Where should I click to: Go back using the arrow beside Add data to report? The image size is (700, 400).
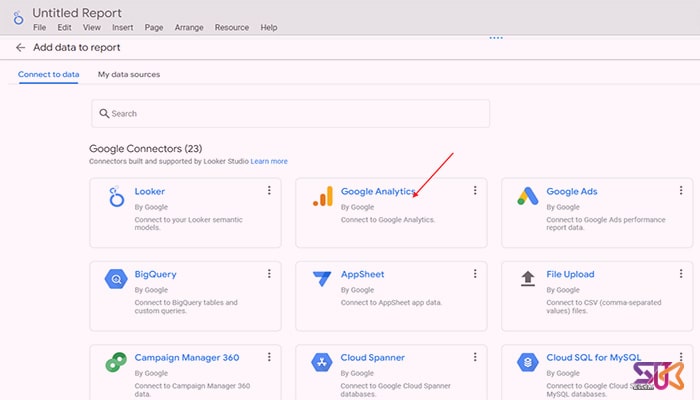pos(20,47)
